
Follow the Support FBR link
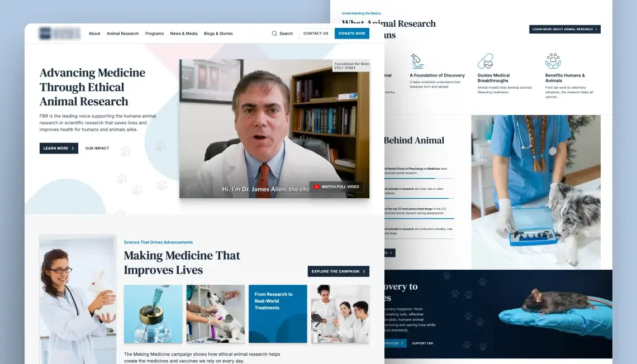click(x=422, y=343)
